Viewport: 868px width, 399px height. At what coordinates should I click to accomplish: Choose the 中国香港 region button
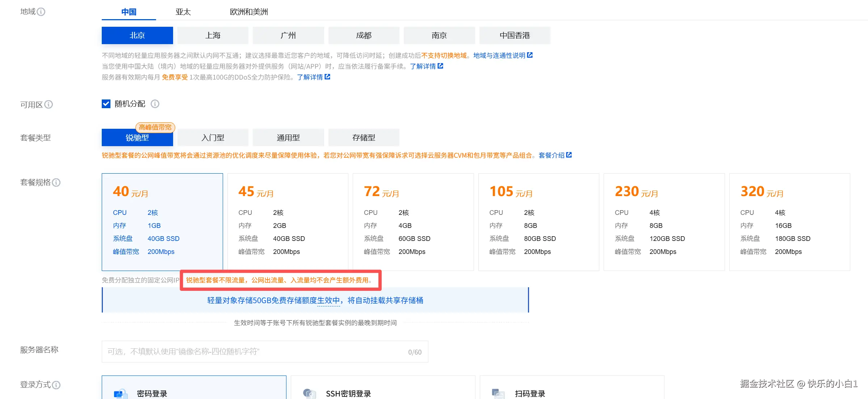pyautogui.click(x=514, y=35)
